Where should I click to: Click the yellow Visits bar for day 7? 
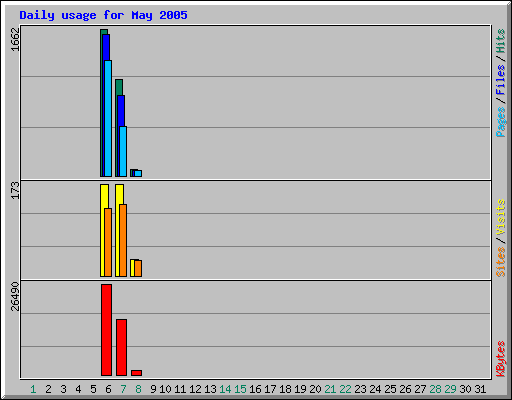pos(117,230)
